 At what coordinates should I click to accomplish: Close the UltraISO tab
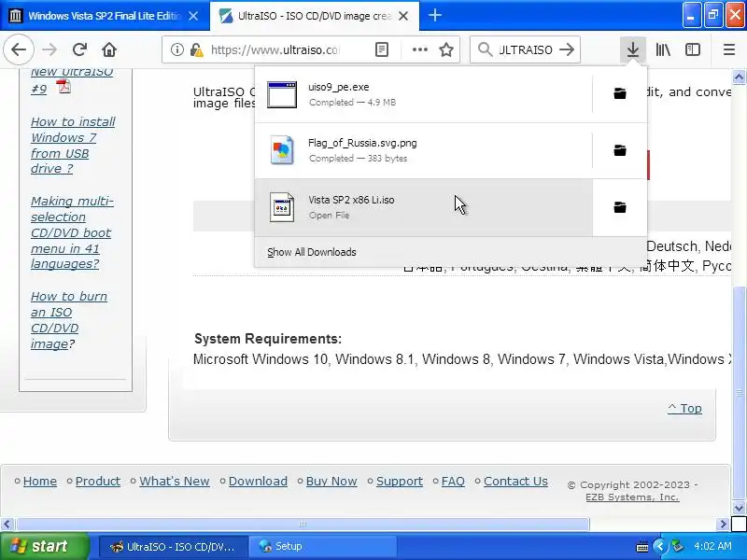403,16
